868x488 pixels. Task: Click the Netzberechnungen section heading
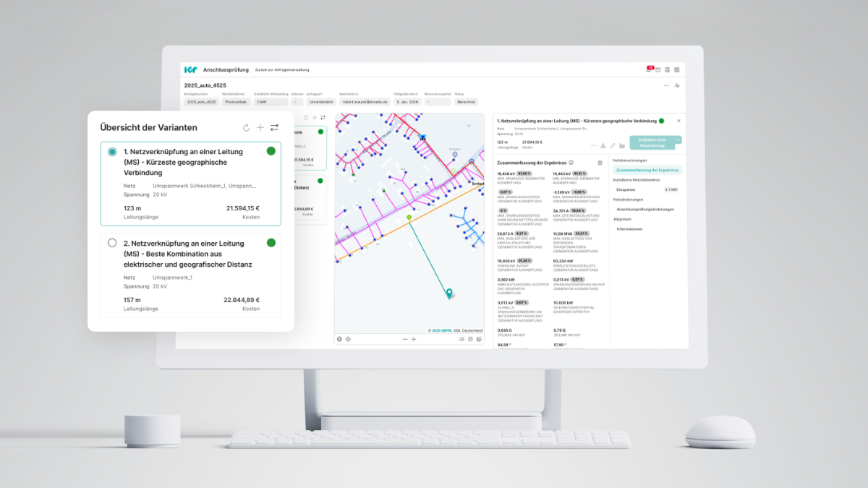[630, 160]
